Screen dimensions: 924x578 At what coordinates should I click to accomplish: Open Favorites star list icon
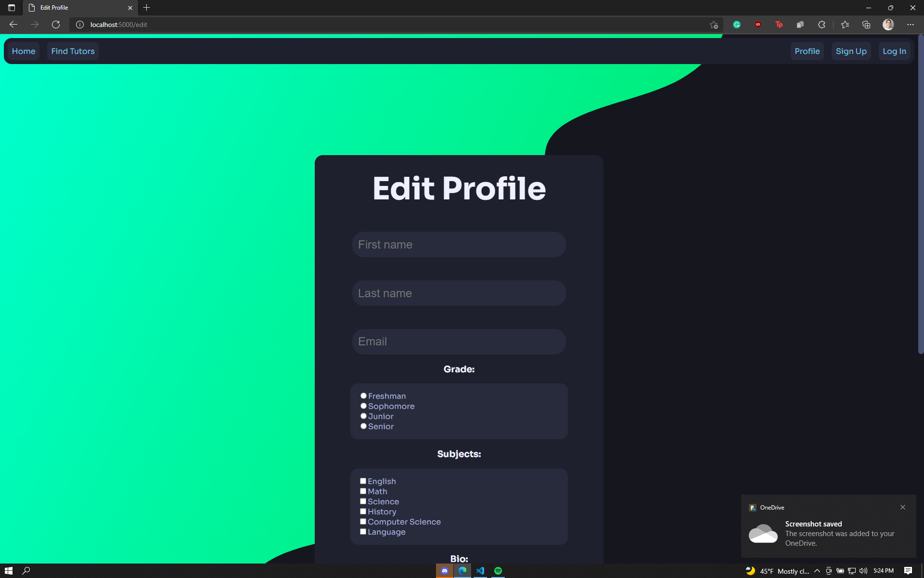[x=845, y=25]
